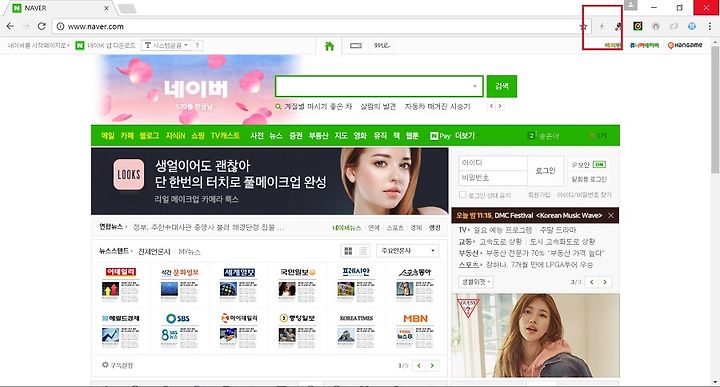This screenshot has height=387, width=720.
Task: Open the life widget dropdown selector
Action: (x=475, y=281)
